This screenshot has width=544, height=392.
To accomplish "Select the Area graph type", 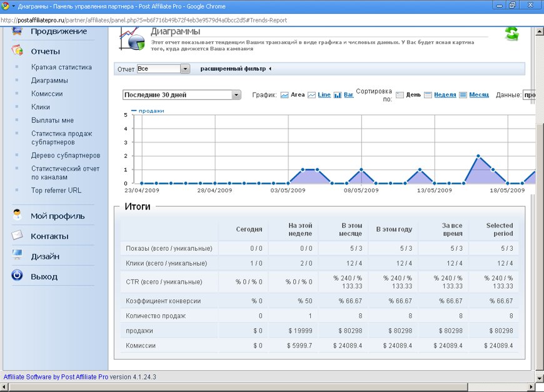I will (x=298, y=95).
